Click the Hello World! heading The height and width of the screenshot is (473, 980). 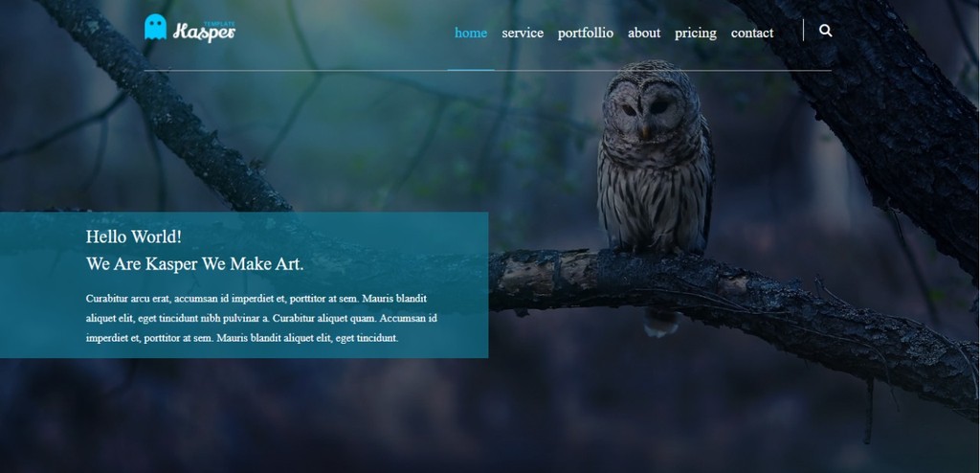(134, 236)
